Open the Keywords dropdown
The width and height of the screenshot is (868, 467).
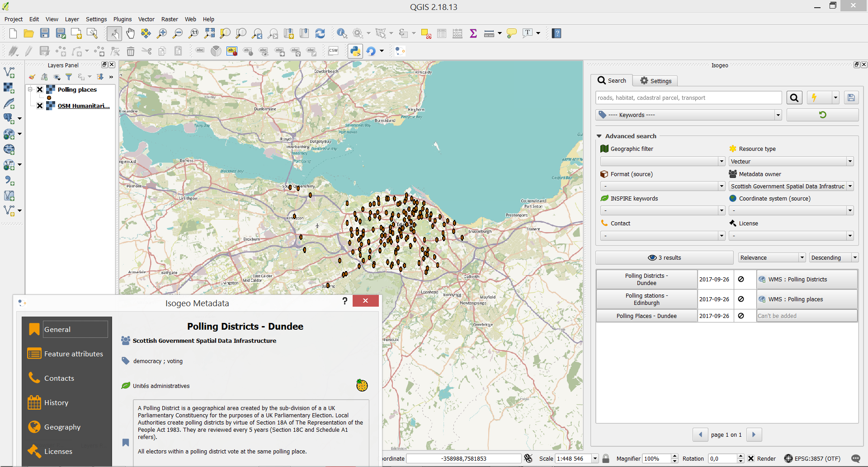[x=689, y=115]
